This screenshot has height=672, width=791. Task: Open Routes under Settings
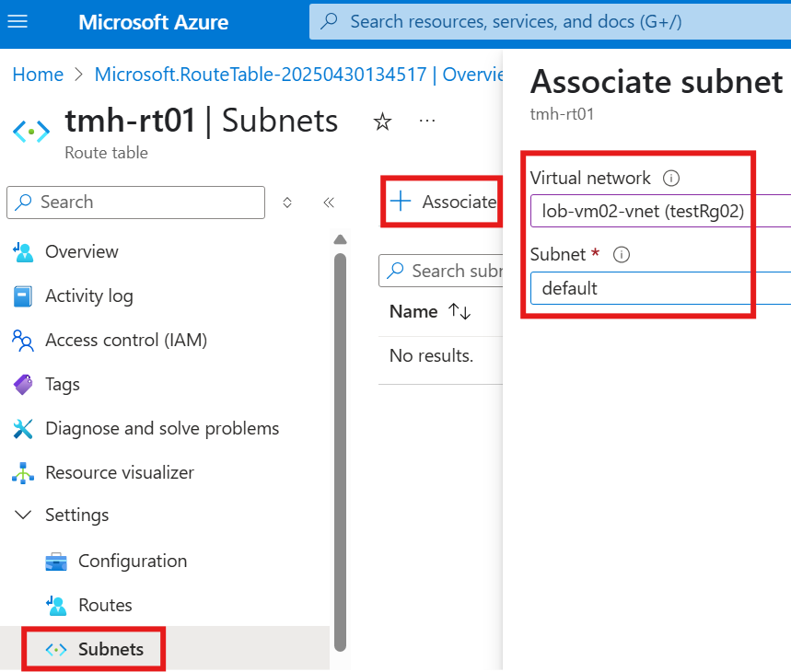pos(105,605)
